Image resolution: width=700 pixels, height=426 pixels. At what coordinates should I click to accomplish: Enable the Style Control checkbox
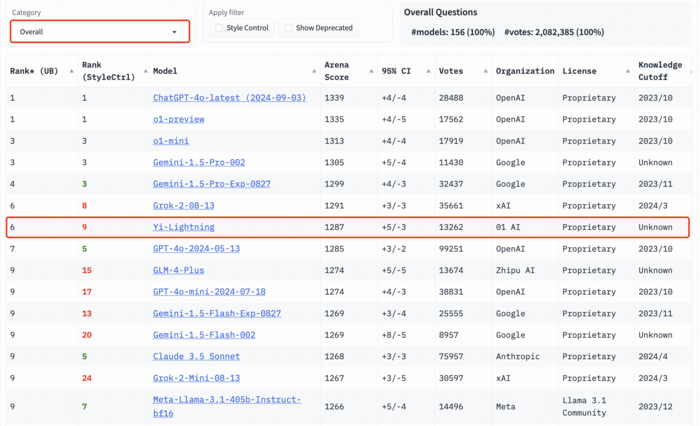(x=218, y=29)
